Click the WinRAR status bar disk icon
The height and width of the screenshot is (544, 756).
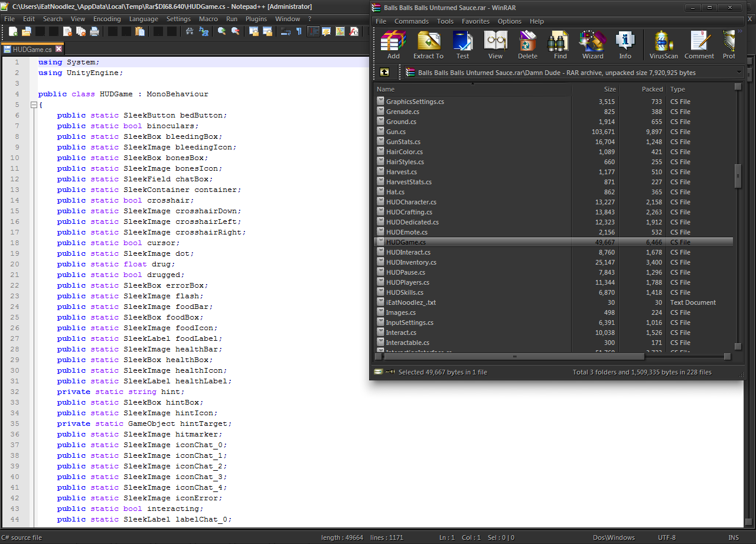[x=378, y=372]
